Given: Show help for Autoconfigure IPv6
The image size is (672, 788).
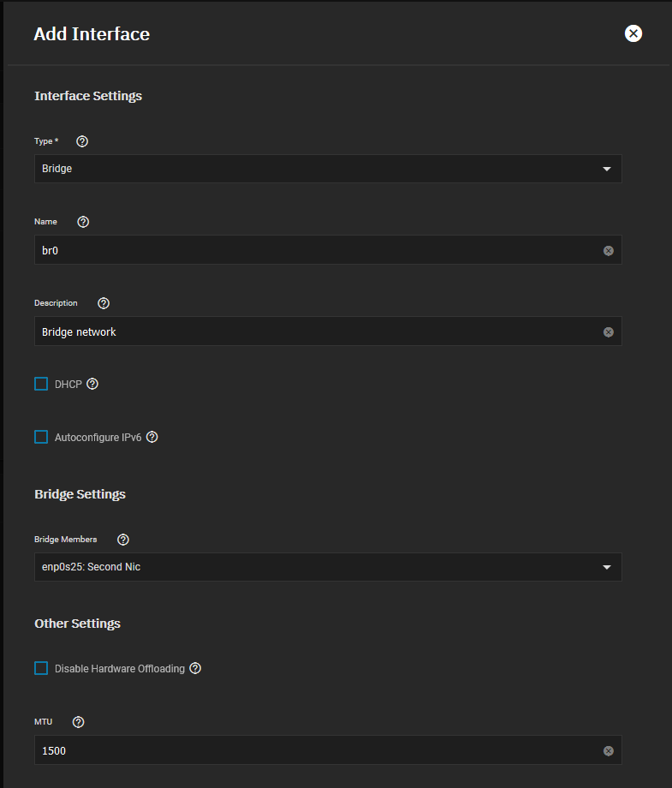Looking at the screenshot, I should (152, 437).
